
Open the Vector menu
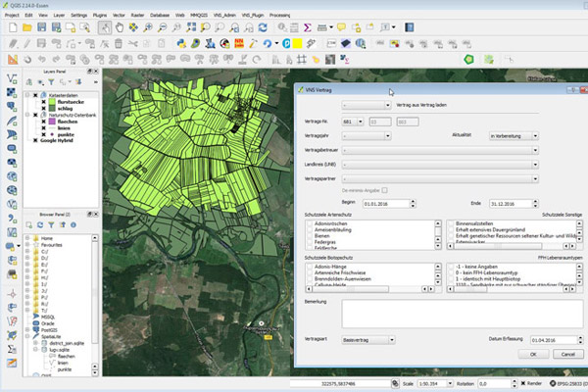(x=119, y=15)
